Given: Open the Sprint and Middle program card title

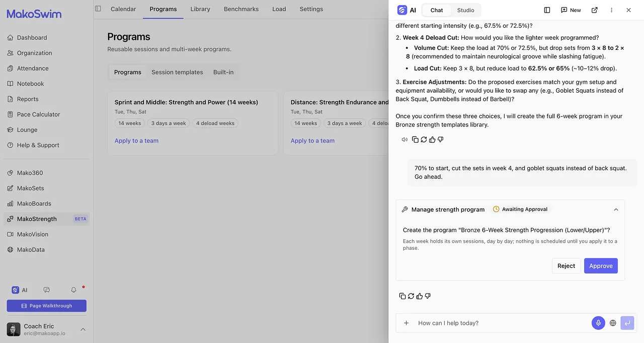Looking at the screenshot, I should (x=186, y=102).
